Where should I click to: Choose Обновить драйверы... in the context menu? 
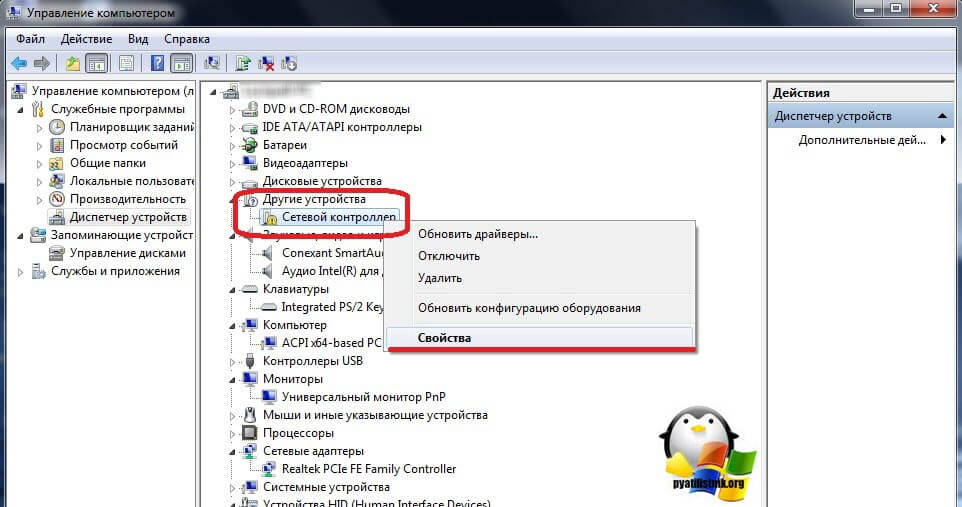[478, 234]
